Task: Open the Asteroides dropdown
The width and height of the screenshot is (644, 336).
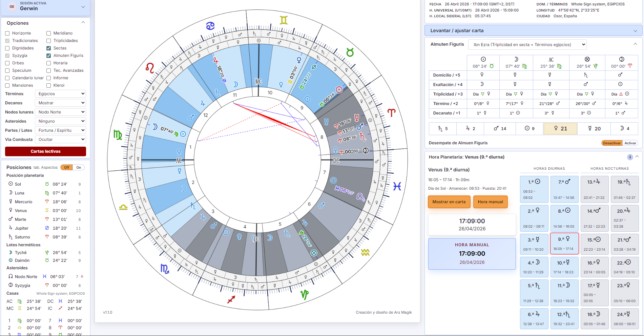Action: click(x=60, y=121)
